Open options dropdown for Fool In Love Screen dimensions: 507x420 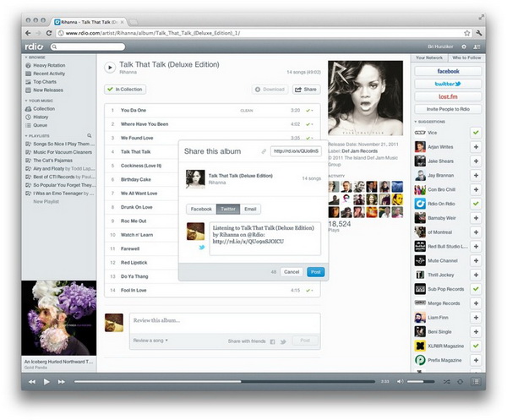pyautogui.click(x=310, y=291)
